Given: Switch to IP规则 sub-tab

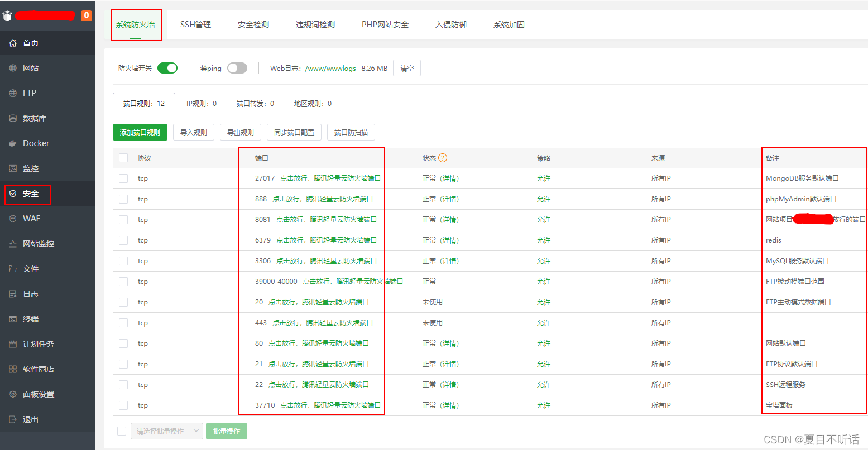Looking at the screenshot, I should (202, 103).
